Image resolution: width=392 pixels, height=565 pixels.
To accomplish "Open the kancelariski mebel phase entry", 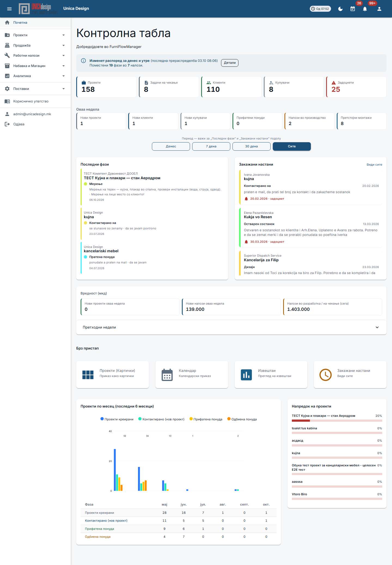I will 152,257.
